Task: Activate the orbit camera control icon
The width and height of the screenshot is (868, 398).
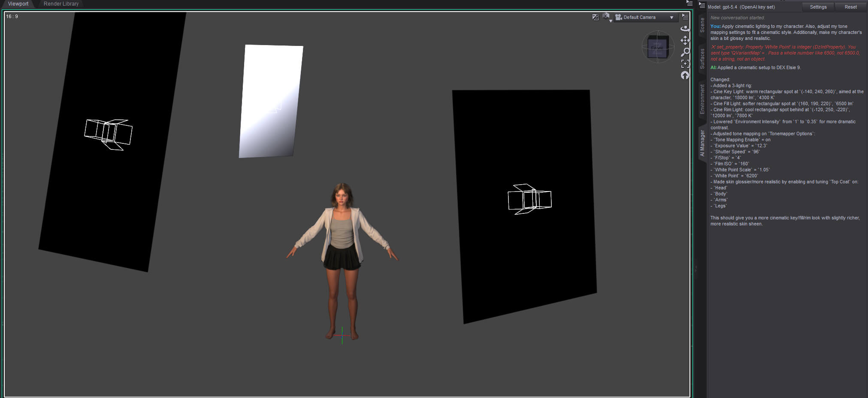Action: coord(685,29)
